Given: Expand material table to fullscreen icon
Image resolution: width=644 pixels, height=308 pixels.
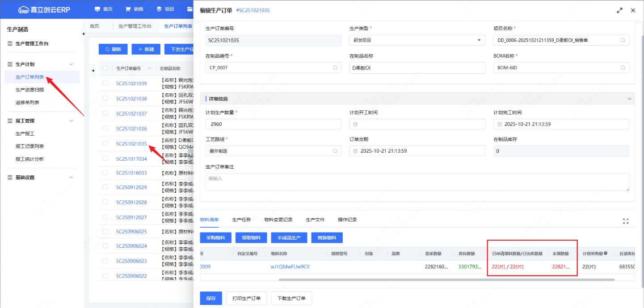Looking at the screenshot, I should pos(626,221).
